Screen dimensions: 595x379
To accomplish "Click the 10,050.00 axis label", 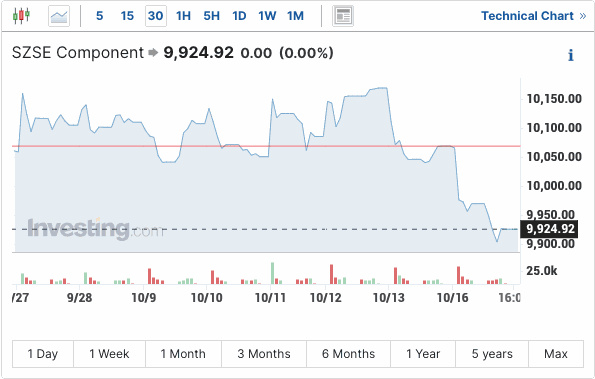I will 554,157.
